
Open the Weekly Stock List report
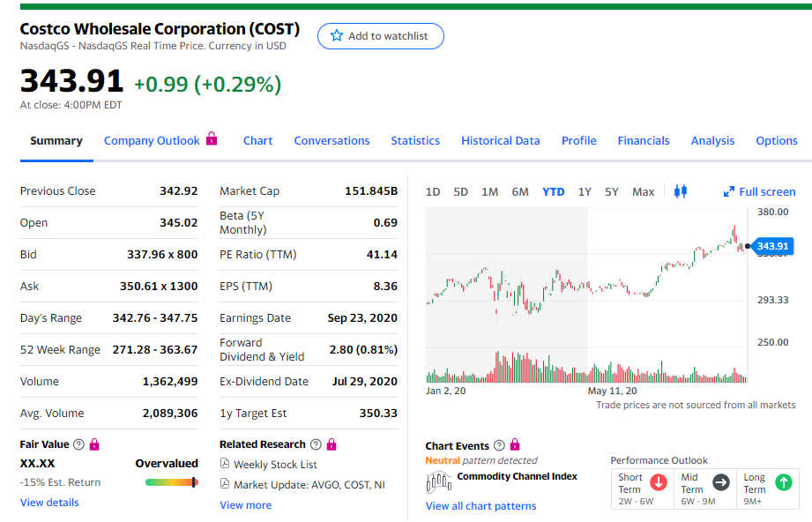(275, 465)
